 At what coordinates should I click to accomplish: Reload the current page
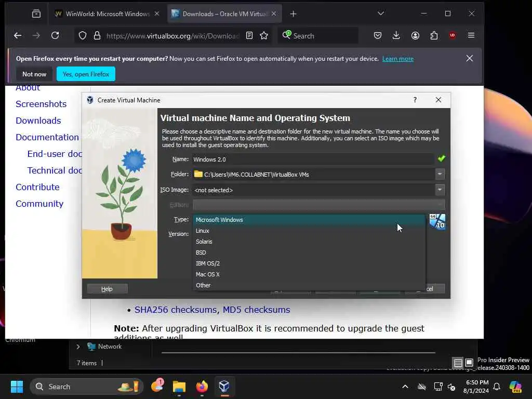55,35
